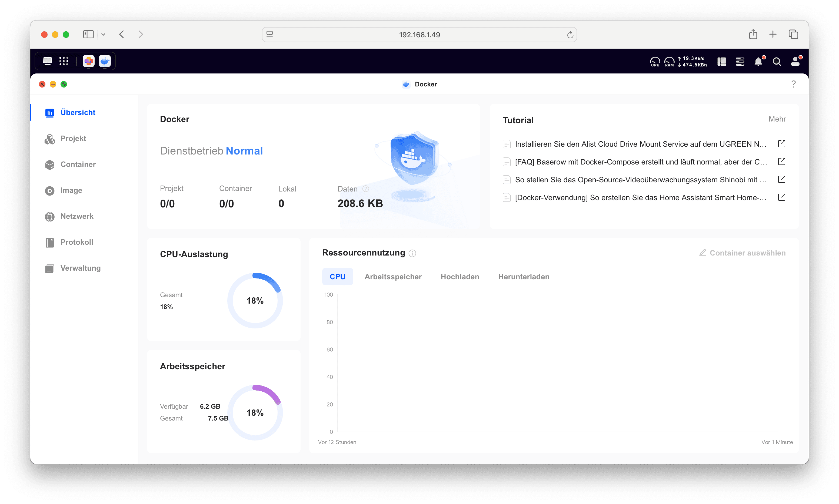Click the Daten help tooltip icon
Screen dimensions: 839x504
point(366,189)
